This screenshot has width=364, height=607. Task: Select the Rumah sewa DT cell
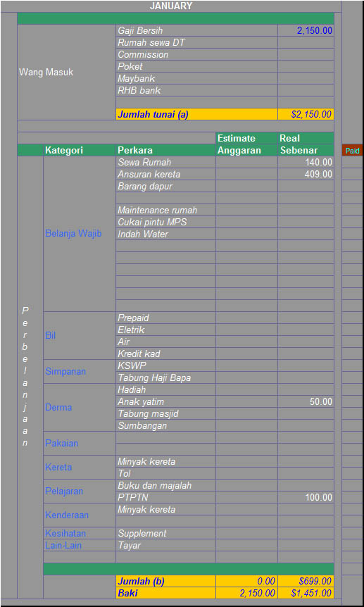pos(196,42)
